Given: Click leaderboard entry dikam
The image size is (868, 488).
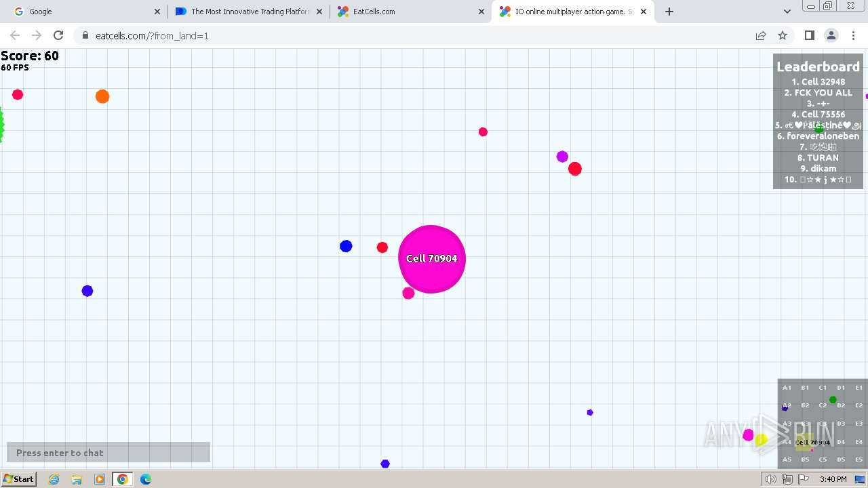Looking at the screenshot, I should pos(818,168).
